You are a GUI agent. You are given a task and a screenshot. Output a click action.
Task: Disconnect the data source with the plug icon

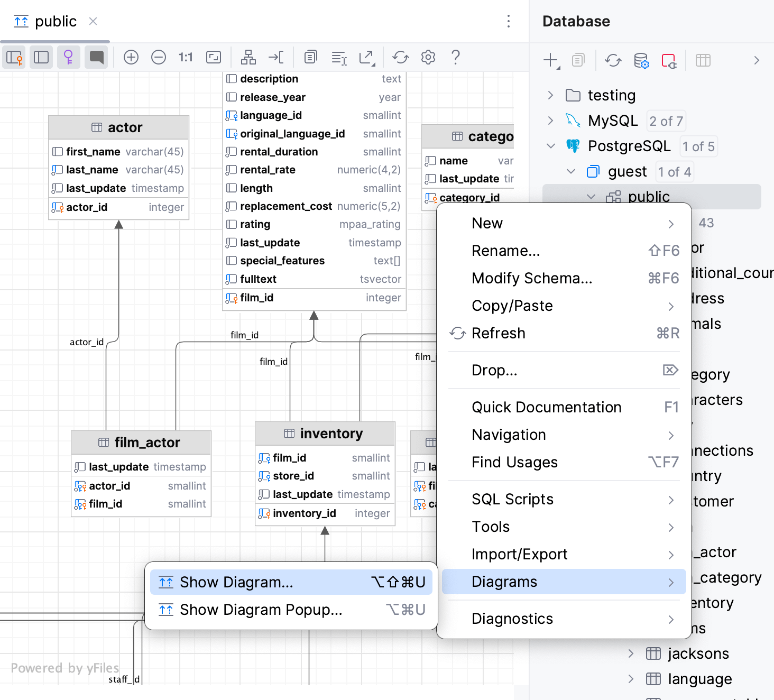click(669, 60)
